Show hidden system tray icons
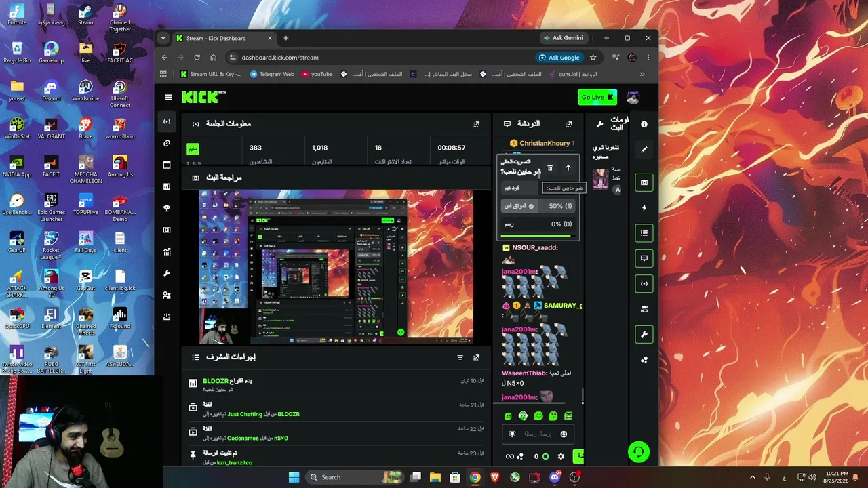Screen dimensions: 868x488 (x=752, y=477)
